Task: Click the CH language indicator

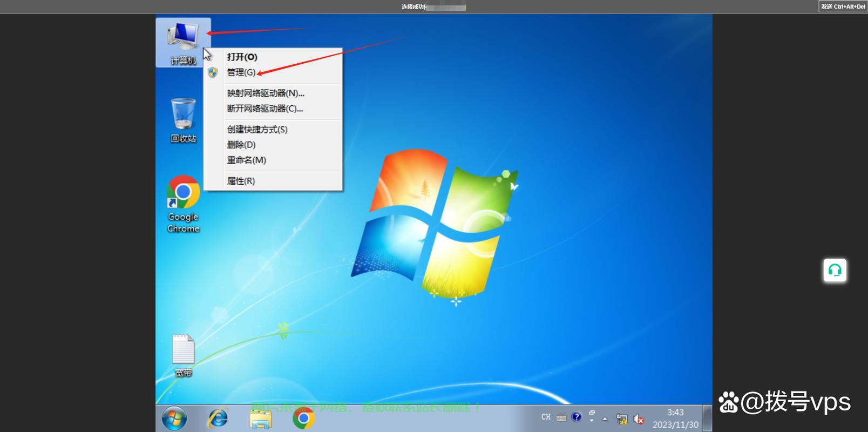Action: coord(546,417)
